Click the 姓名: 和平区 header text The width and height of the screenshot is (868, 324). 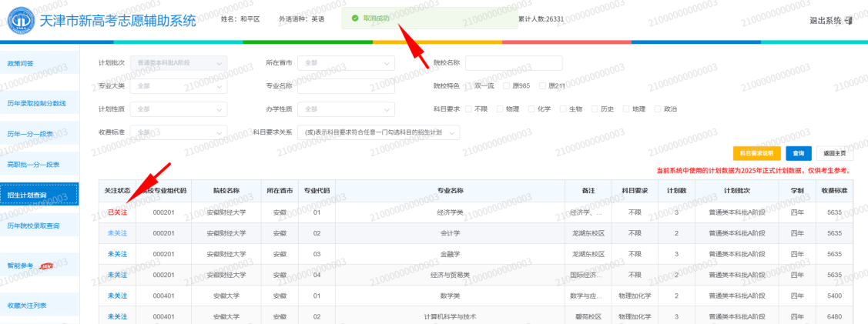coord(240,18)
